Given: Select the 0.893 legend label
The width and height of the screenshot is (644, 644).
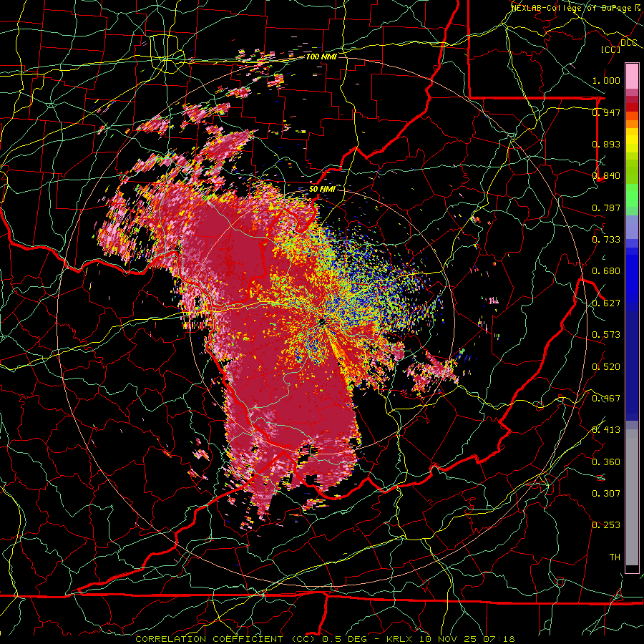Looking at the screenshot, I should 606,144.
